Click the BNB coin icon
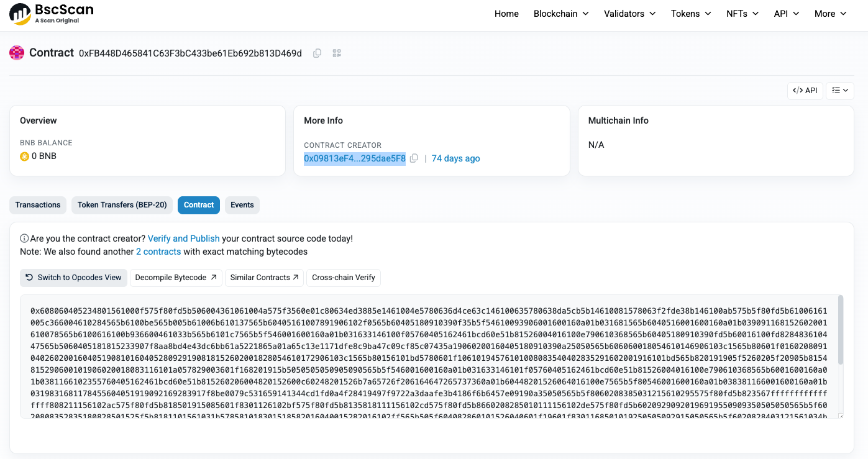Viewport: 868px width, 459px height. 24,156
